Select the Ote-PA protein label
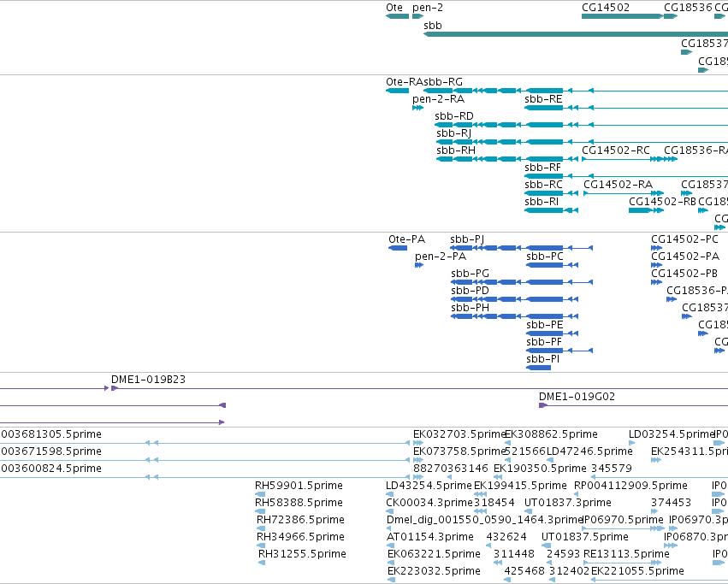728x584 pixels. tap(406, 239)
